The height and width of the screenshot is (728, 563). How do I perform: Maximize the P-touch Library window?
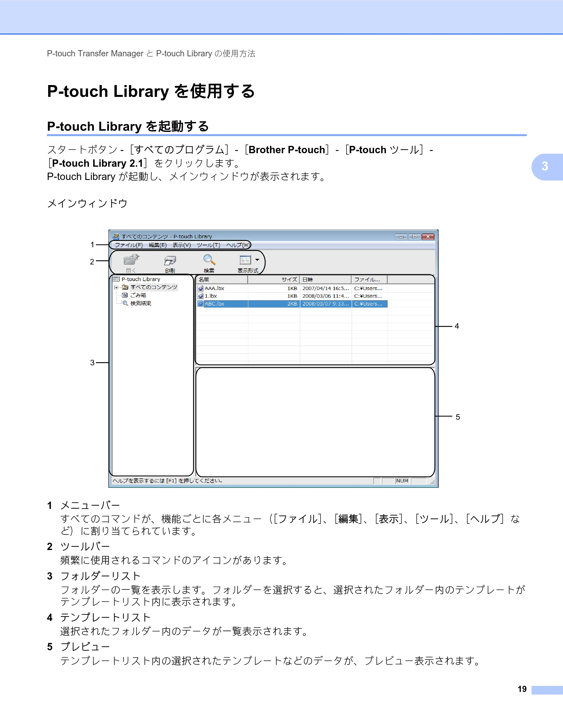pyautogui.click(x=414, y=237)
